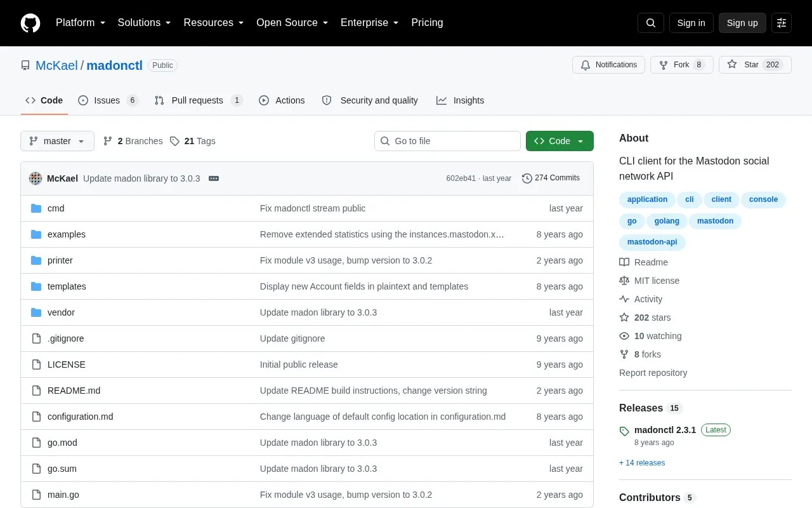Switch to the Actions tab
This screenshot has width=812, height=508.
(x=282, y=100)
